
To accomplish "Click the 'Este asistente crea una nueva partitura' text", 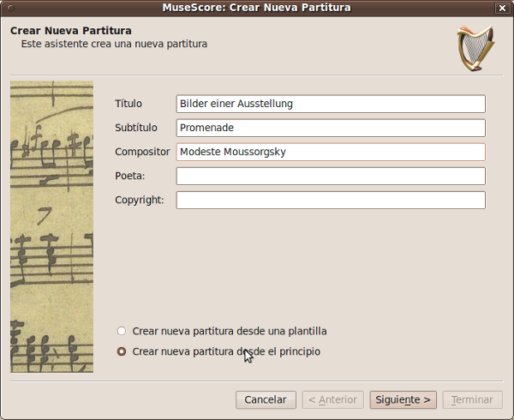I will 114,44.
